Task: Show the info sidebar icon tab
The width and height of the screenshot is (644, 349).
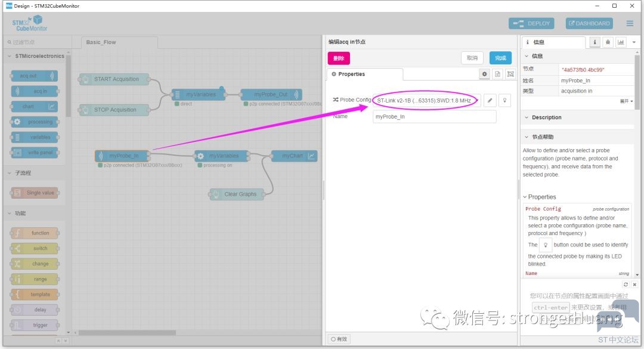Action: 595,42
